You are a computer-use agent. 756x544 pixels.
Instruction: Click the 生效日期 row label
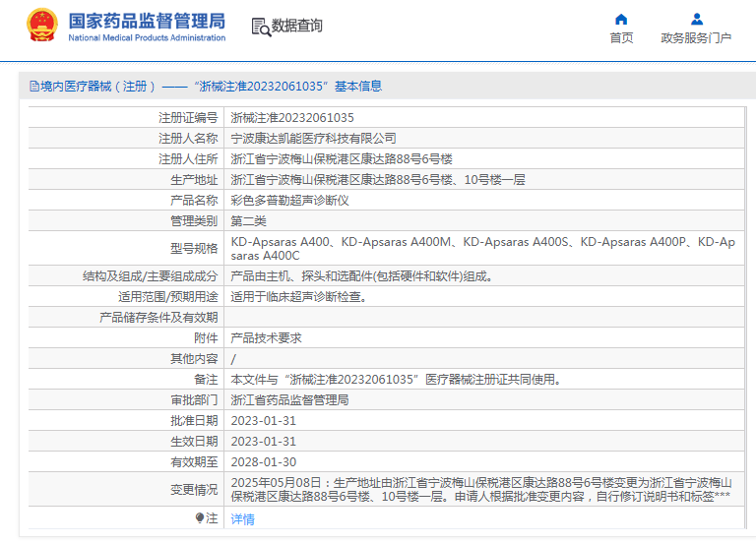pyautogui.click(x=194, y=442)
